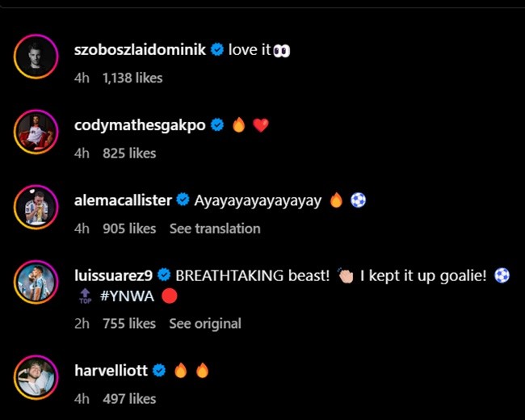Open harvelliott username link
Image resolution: width=525 pixels, height=420 pixels.
pyautogui.click(x=111, y=371)
